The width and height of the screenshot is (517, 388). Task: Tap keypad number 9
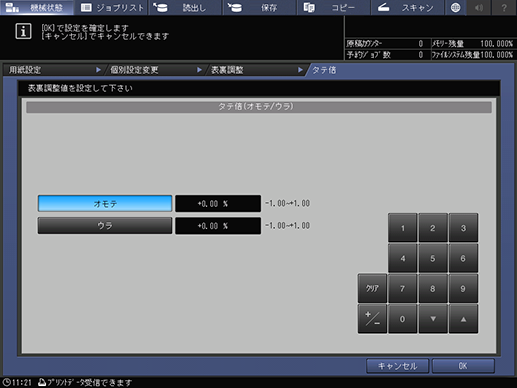point(463,289)
